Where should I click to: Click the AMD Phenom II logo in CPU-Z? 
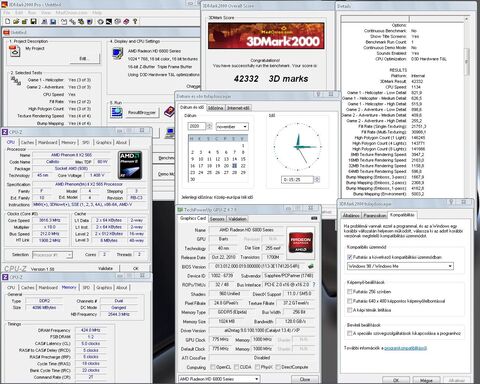pos(130,165)
